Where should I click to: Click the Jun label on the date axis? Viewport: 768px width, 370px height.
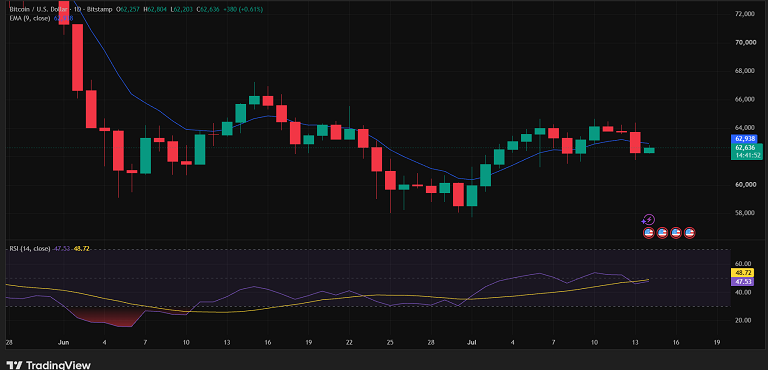(x=64, y=342)
